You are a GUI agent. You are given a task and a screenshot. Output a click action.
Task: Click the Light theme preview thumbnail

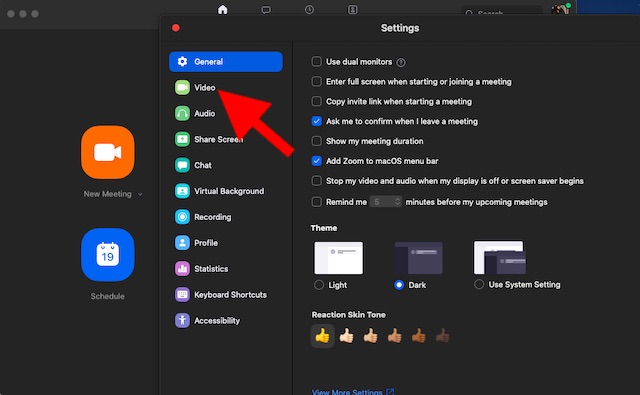(338, 258)
